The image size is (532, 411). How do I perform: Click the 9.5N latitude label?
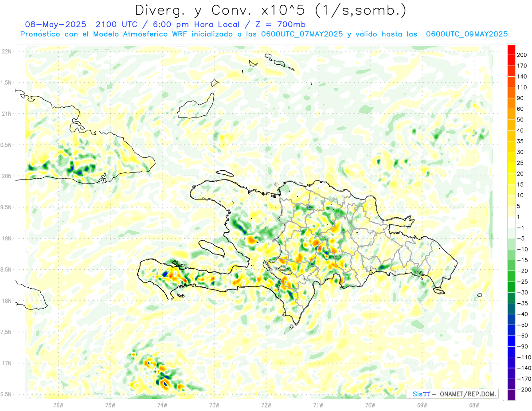click(x=6, y=207)
